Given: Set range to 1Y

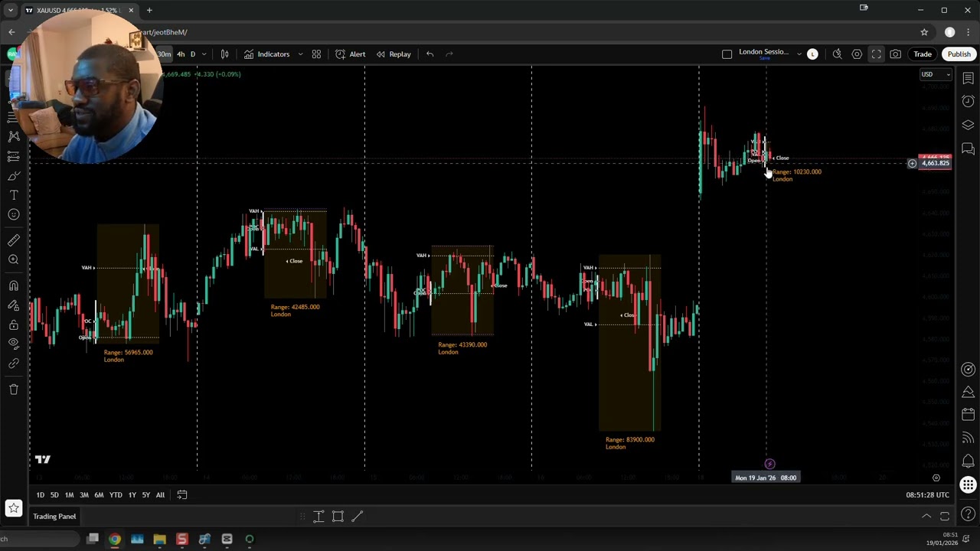Looking at the screenshot, I should click(x=132, y=495).
